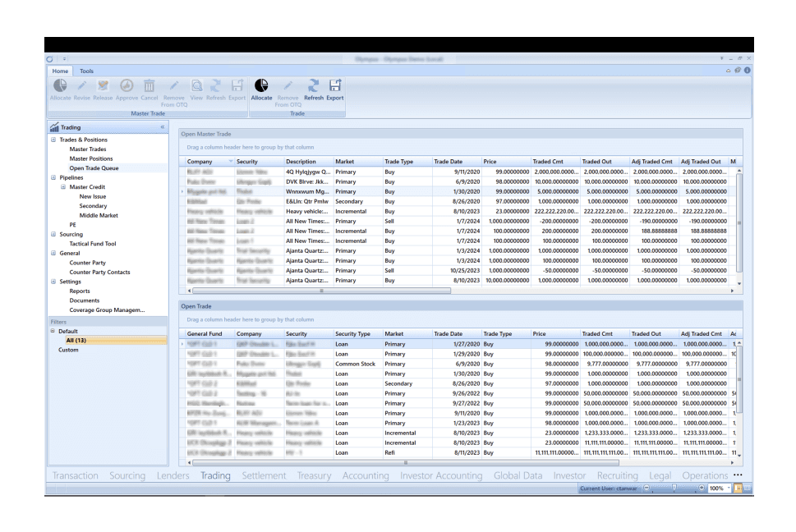
Task: Open the zoom percentage dropdown
Action: pos(729,488)
